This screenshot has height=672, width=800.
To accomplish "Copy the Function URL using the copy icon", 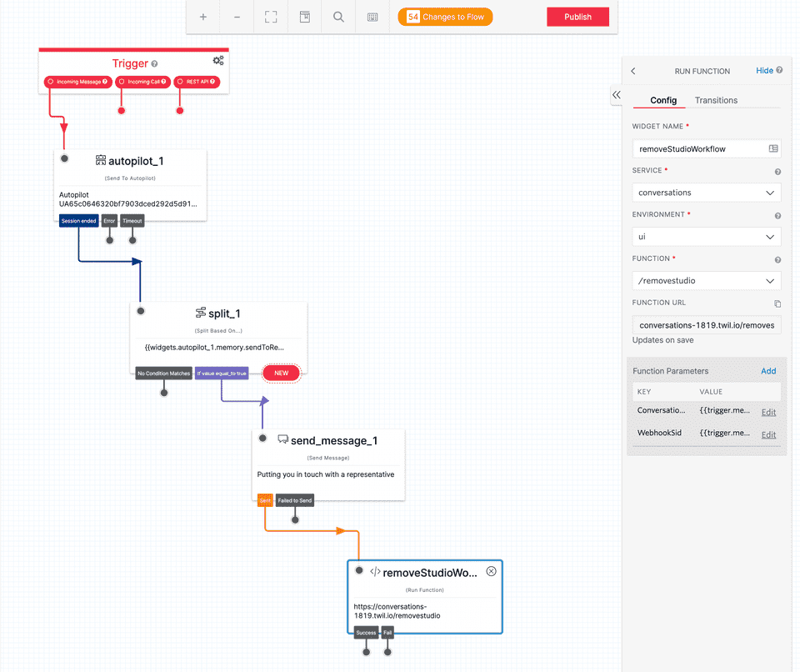I will tap(777, 303).
